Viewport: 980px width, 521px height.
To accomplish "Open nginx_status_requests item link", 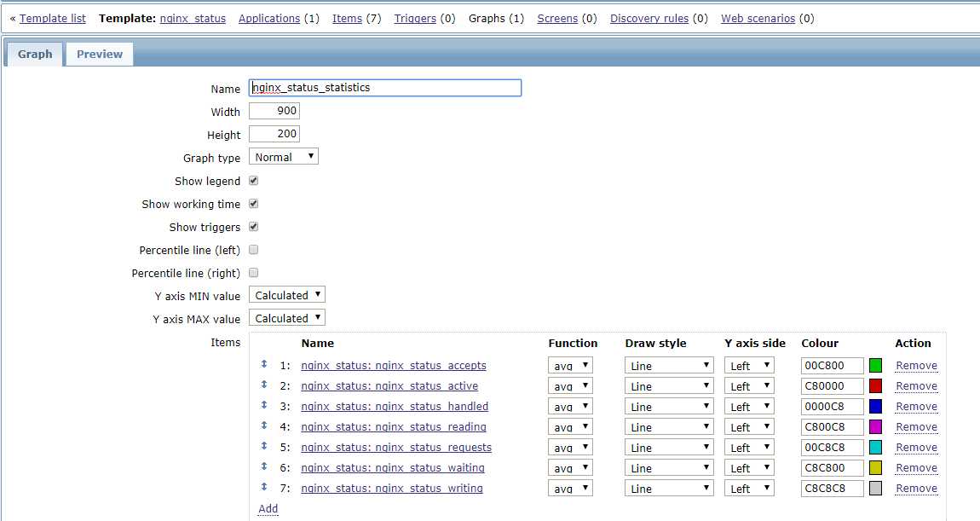I will click(x=396, y=448).
